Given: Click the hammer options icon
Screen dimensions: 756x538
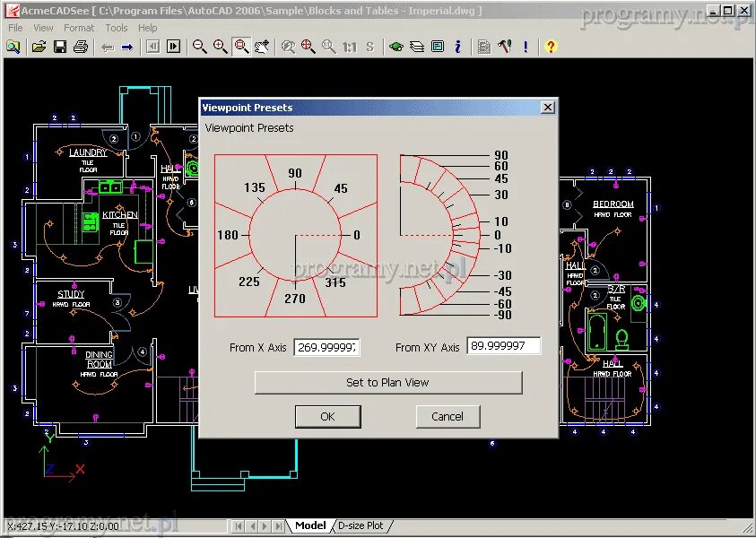Looking at the screenshot, I should click(504, 47).
